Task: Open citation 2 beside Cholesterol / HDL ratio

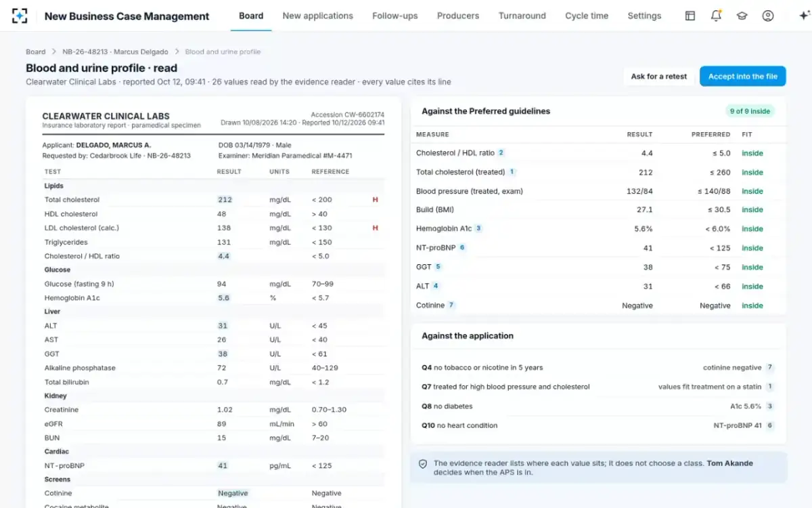Action: pos(501,153)
